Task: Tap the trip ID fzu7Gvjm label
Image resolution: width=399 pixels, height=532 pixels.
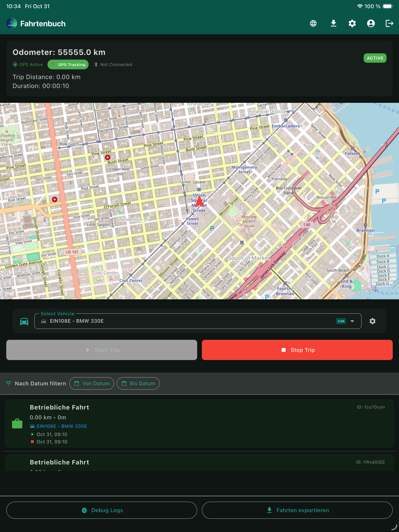Action: pyautogui.click(x=371, y=407)
